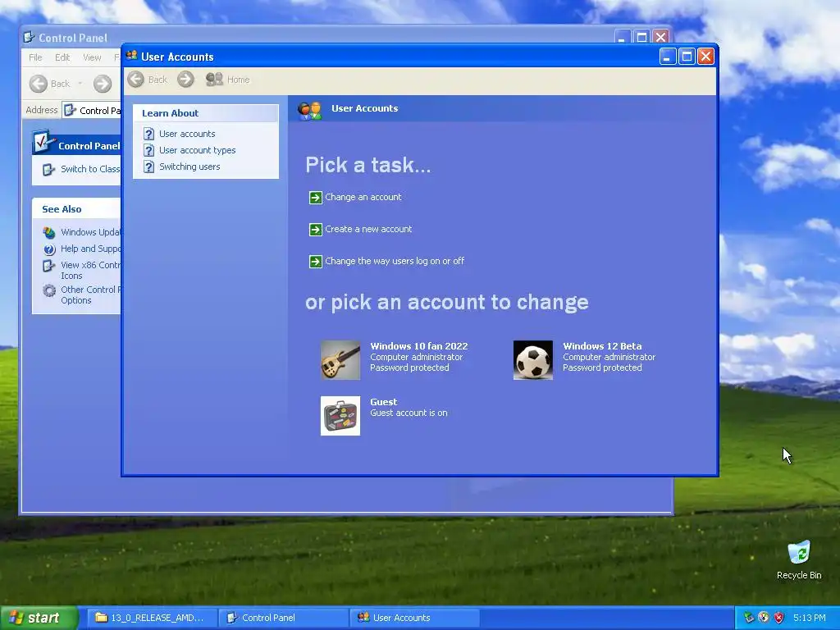This screenshot has width=840, height=630.
Task: Switch to Control Panel taskbar button
Action: [x=284, y=618]
